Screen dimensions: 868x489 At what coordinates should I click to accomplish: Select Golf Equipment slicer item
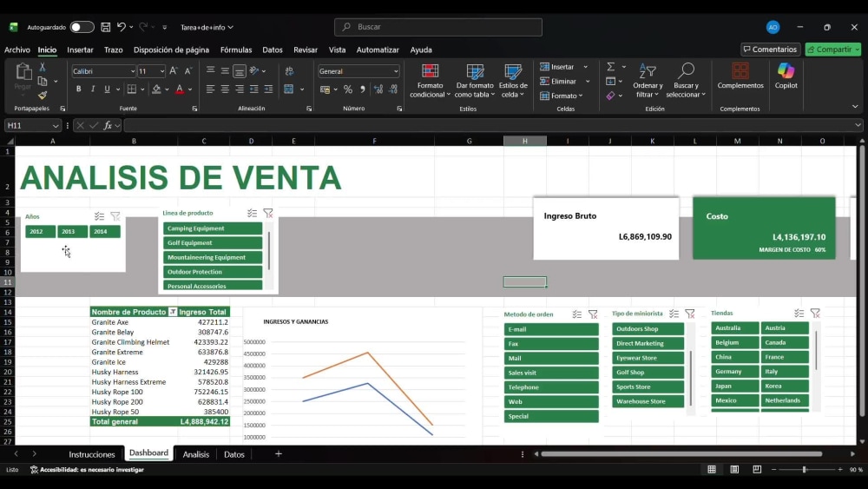(213, 242)
